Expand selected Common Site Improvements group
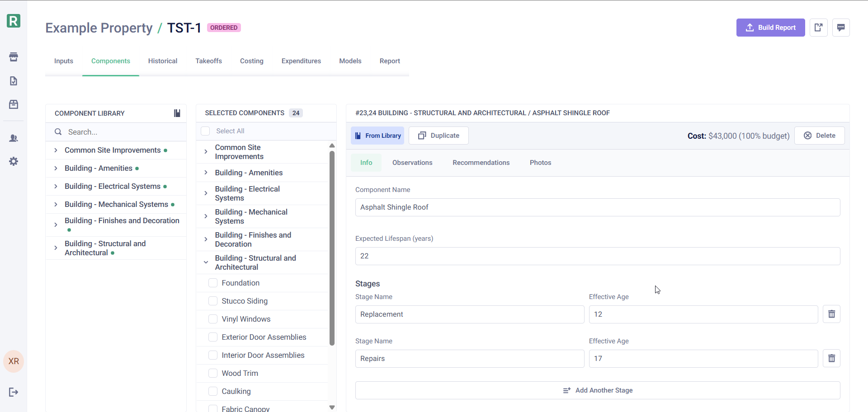 [206, 152]
